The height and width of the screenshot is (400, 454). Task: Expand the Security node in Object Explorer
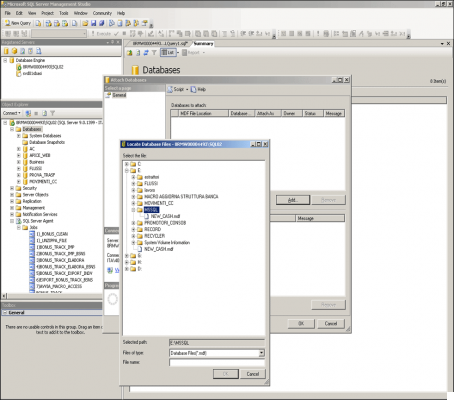click(x=12, y=188)
